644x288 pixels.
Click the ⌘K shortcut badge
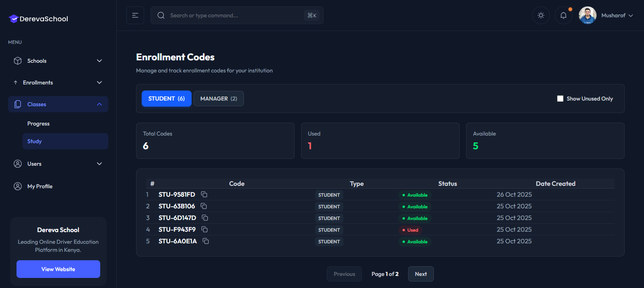(312, 15)
